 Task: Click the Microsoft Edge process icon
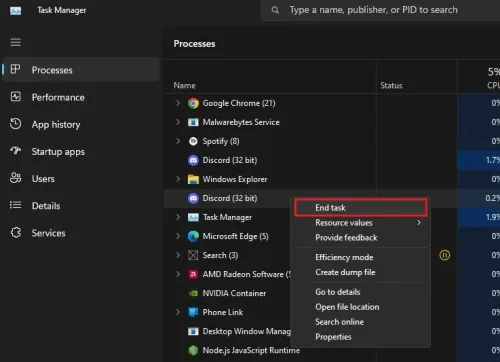tap(193, 236)
